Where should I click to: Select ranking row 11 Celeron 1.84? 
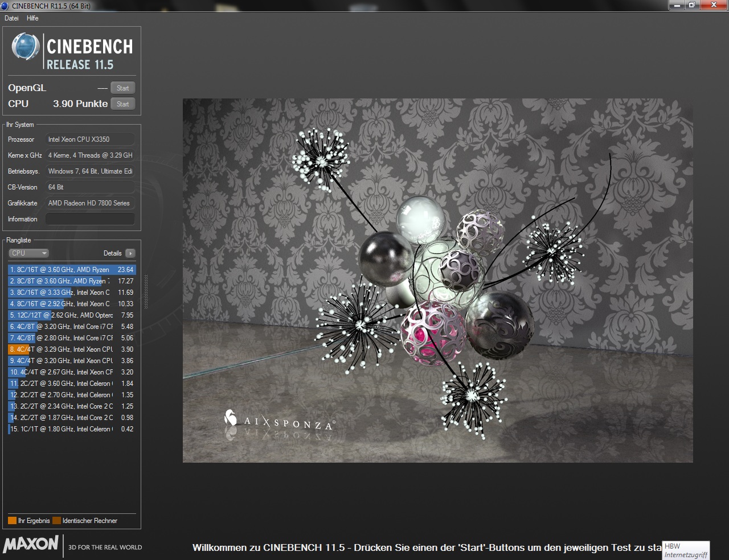[x=72, y=384]
